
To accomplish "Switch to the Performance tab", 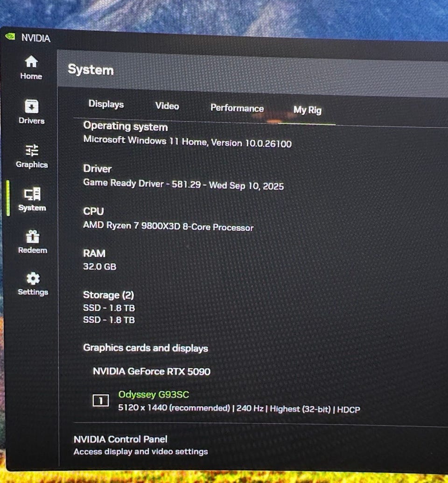I will 237,108.
